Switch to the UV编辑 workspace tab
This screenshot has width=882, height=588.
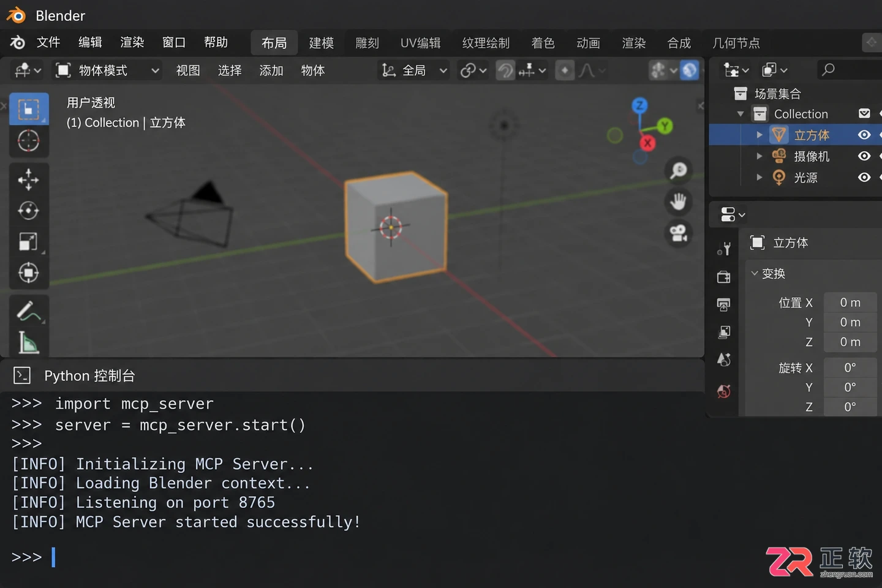[x=421, y=43]
